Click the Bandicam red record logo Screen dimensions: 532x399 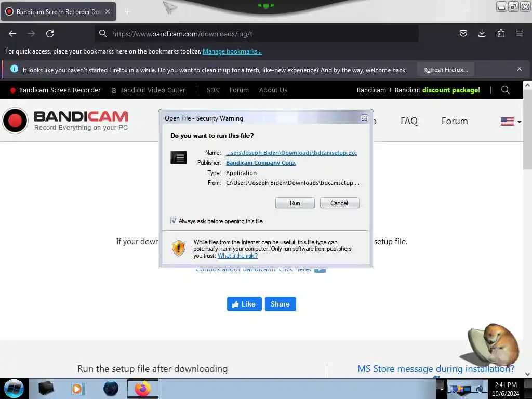click(15, 121)
